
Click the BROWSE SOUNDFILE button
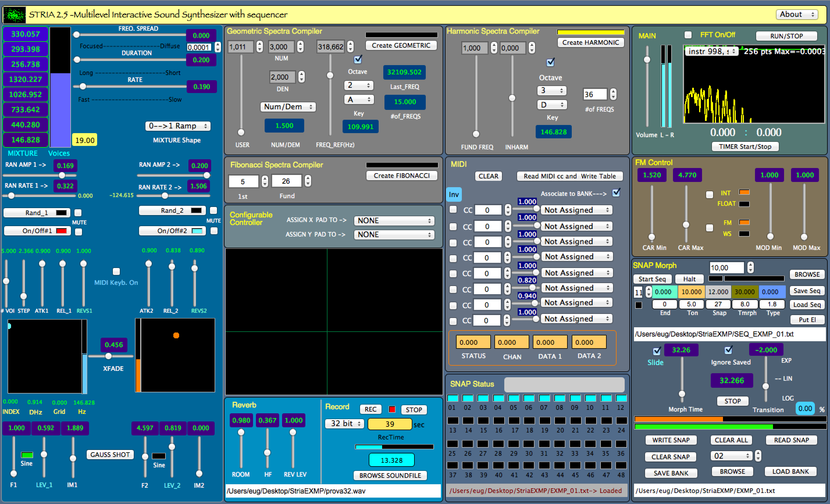tap(390, 476)
